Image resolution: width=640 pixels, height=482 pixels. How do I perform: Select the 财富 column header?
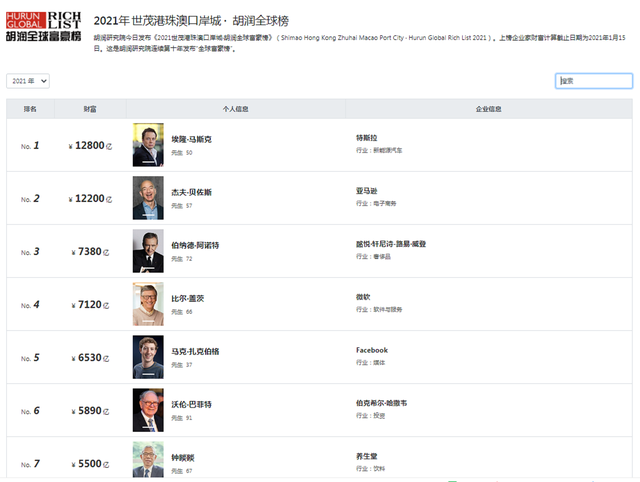pos(90,109)
